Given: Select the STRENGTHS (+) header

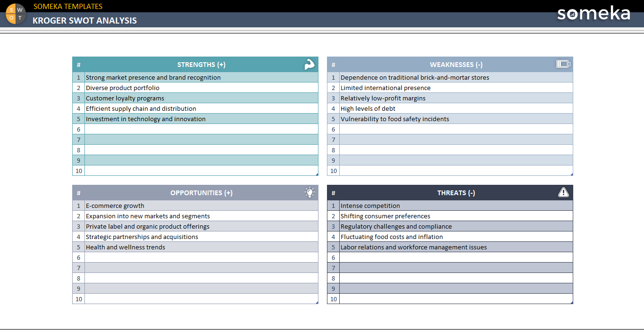Looking at the screenshot, I should 201,65.
